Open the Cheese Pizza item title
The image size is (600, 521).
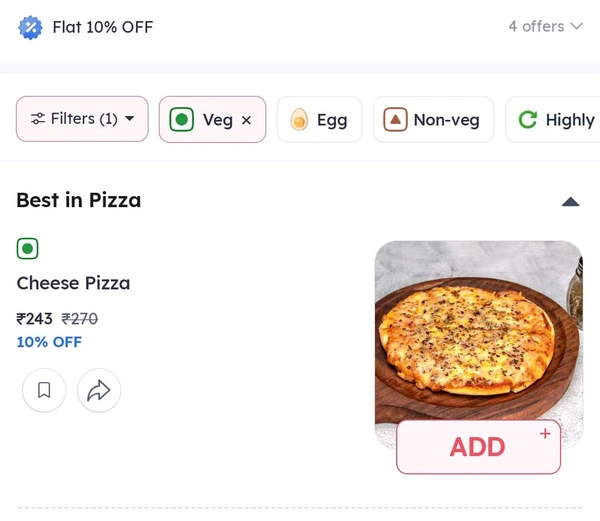[x=73, y=283]
